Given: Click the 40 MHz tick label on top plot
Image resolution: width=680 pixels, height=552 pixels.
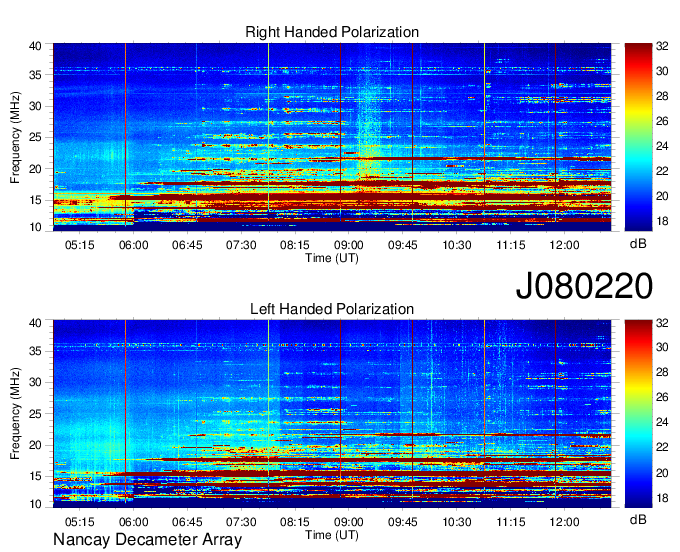Looking at the screenshot, I should 36,46.
